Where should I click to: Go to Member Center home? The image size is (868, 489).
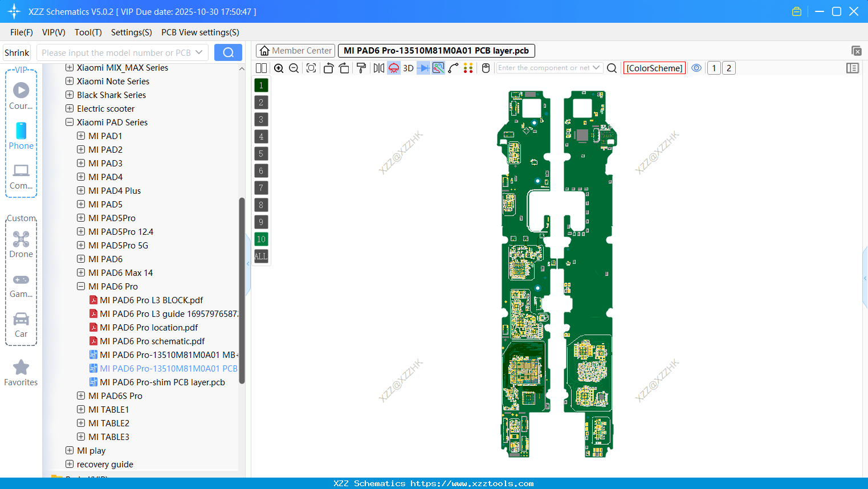[296, 51]
